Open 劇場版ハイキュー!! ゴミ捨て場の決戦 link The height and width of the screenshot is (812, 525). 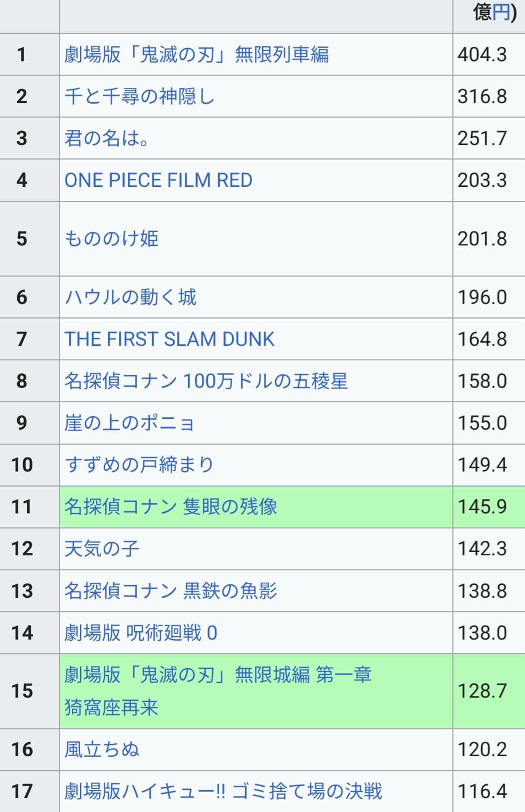224,791
